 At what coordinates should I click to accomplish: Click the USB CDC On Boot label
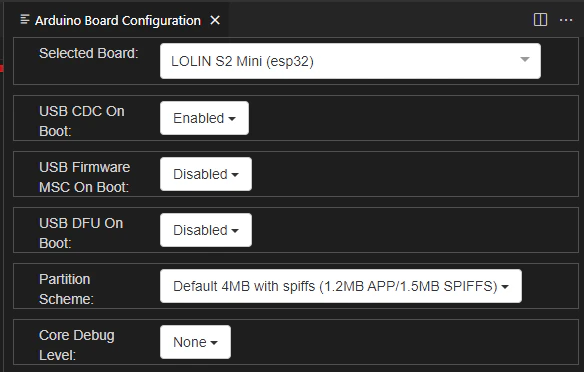(82, 121)
